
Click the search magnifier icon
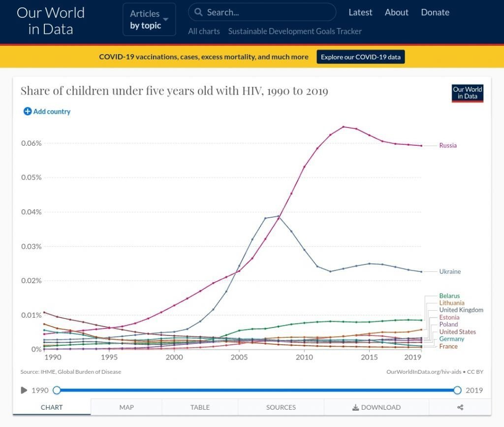pos(198,12)
